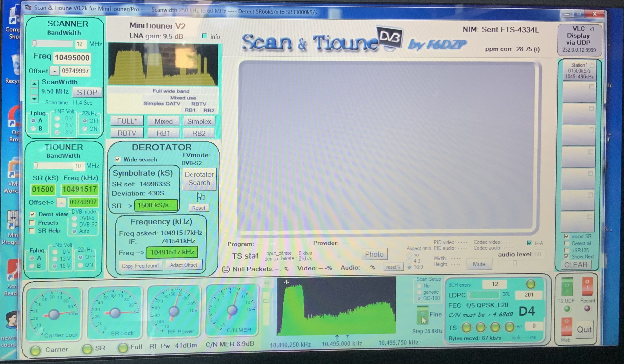Select the FULL* band button

[127, 121]
